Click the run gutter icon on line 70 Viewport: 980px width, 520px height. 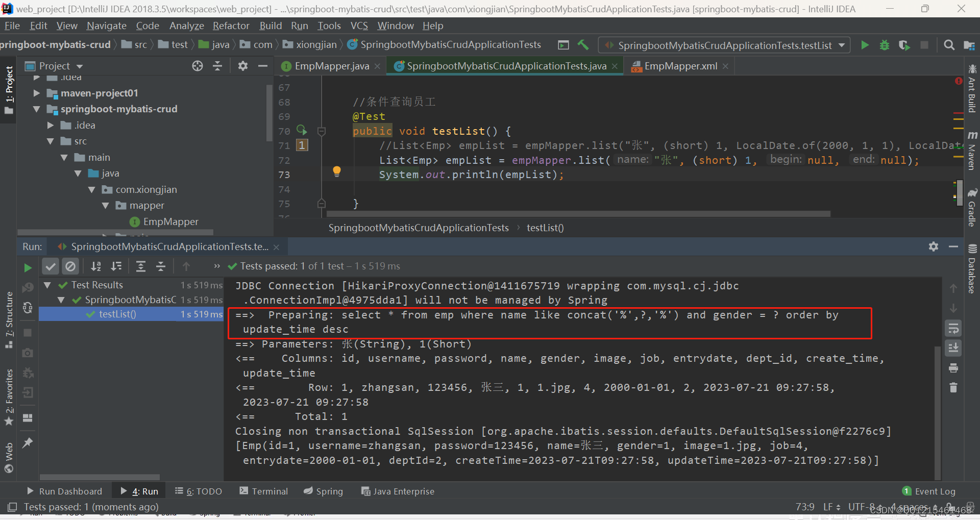click(302, 130)
